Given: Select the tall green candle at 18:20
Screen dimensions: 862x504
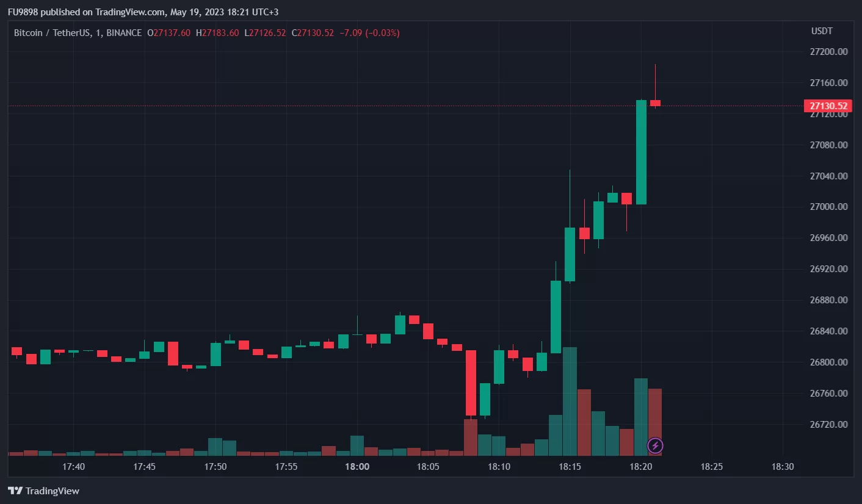Looking at the screenshot, I should pos(641,152).
